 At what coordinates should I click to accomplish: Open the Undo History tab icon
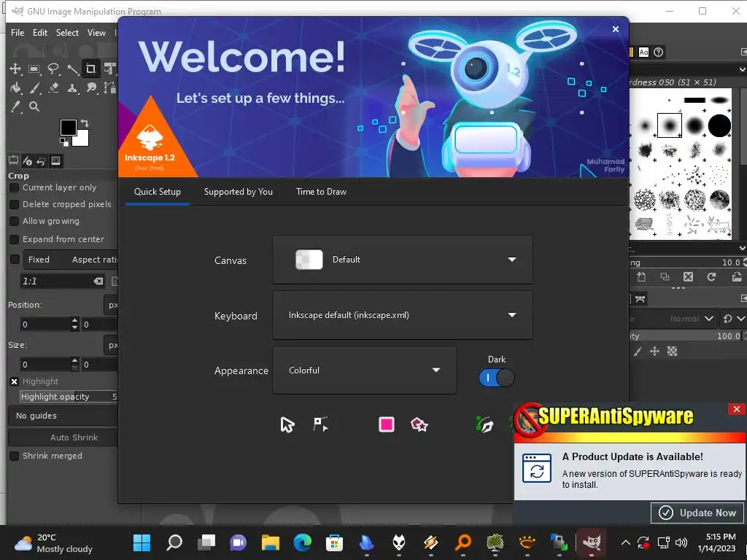pos(42,161)
